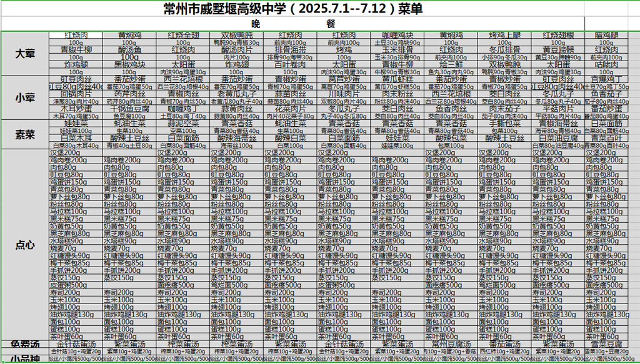Screen dimensions: 640x364
Task: Select the 大荤 category cell
Action: tap(25, 54)
